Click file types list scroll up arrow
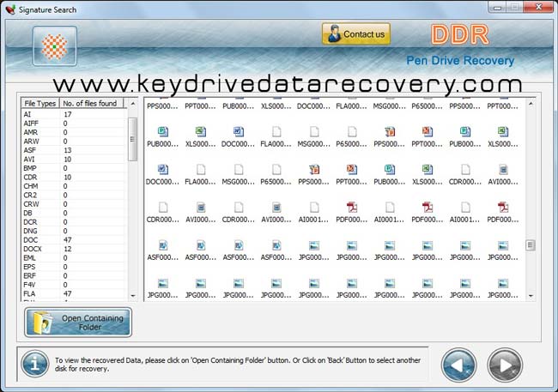This screenshot has height=392, width=558. click(x=133, y=104)
